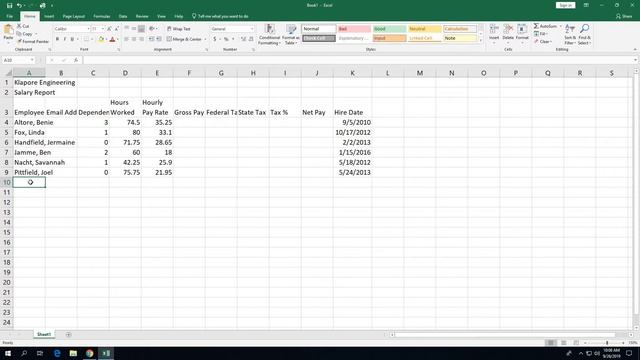Open the Merge & Center dropdown arrow

(x=205, y=39)
